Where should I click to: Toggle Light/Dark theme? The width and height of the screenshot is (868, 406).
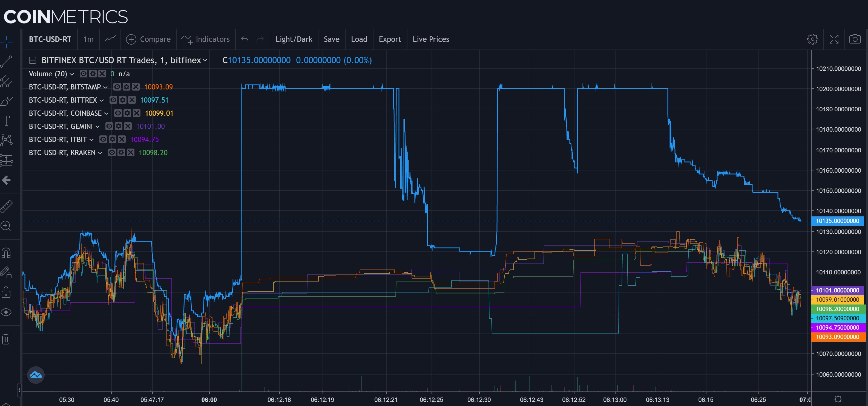[x=294, y=39]
